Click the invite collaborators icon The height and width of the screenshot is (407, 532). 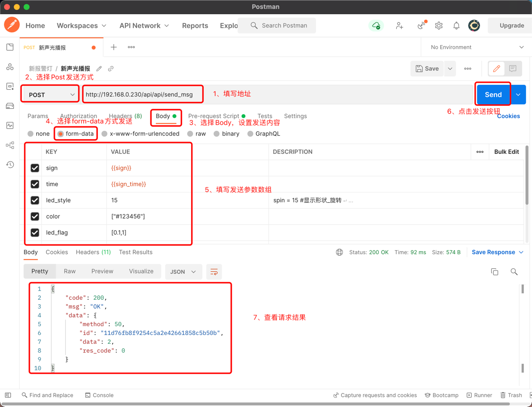(400, 25)
